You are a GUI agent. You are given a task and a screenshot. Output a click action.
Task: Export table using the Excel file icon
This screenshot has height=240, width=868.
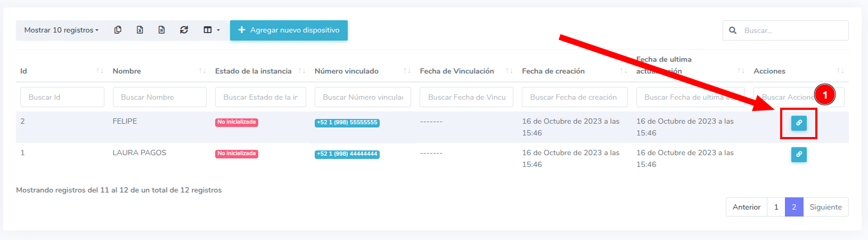(x=140, y=30)
